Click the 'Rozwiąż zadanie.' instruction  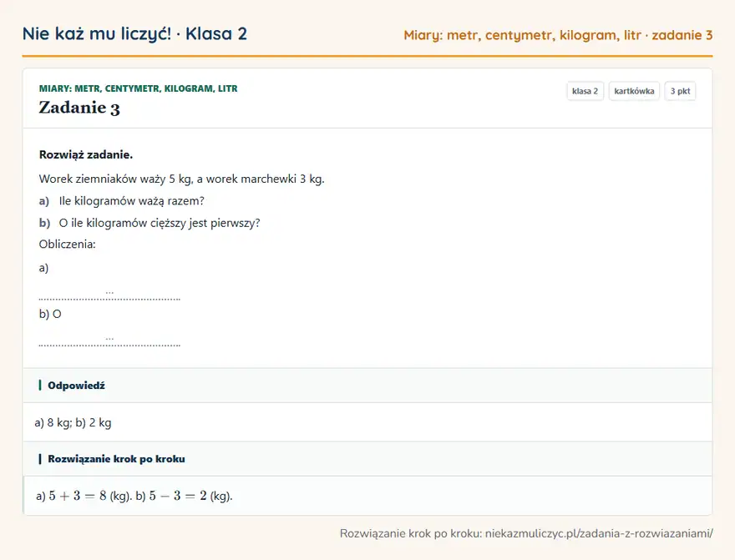pos(86,154)
